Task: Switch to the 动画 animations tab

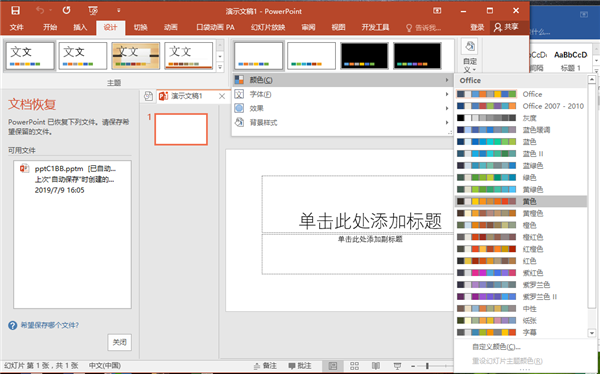Action: click(171, 27)
